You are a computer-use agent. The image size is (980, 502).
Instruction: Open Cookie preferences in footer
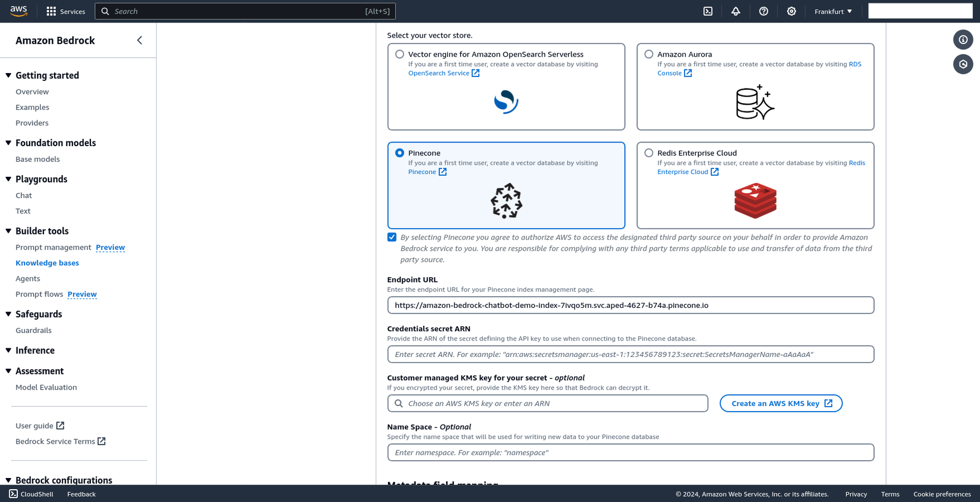(942, 494)
